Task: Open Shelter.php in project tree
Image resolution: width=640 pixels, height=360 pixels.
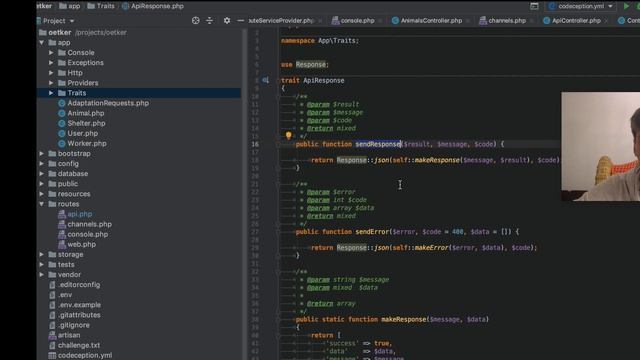Action: (82, 123)
